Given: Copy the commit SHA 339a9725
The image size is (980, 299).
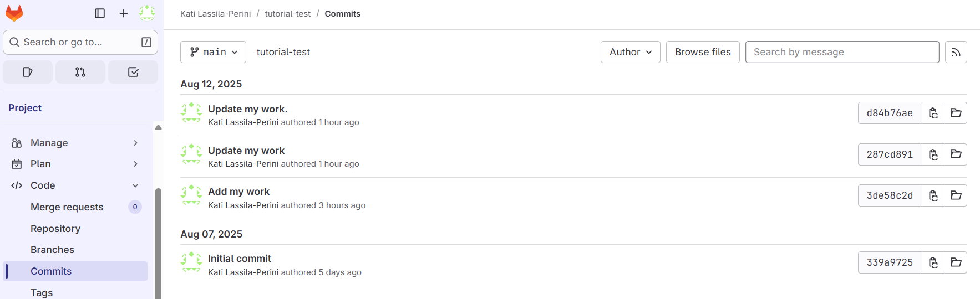Looking at the screenshot, I should pos(933,262).
